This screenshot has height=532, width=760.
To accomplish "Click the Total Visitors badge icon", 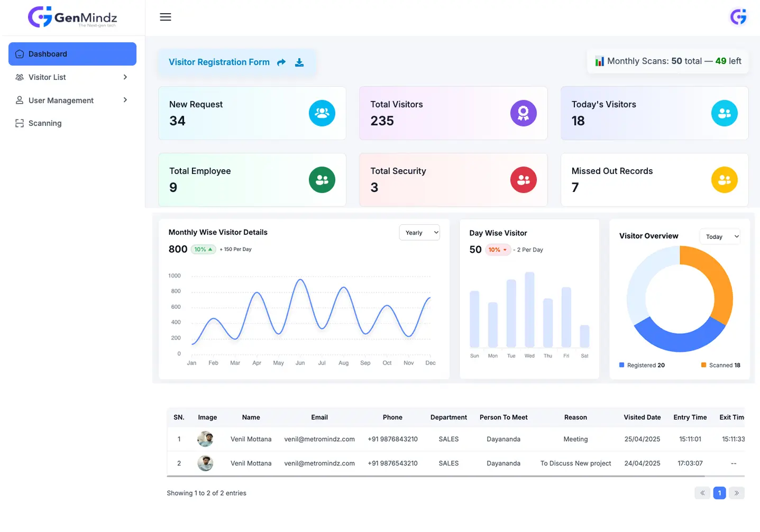I will [x=523, y=113].
